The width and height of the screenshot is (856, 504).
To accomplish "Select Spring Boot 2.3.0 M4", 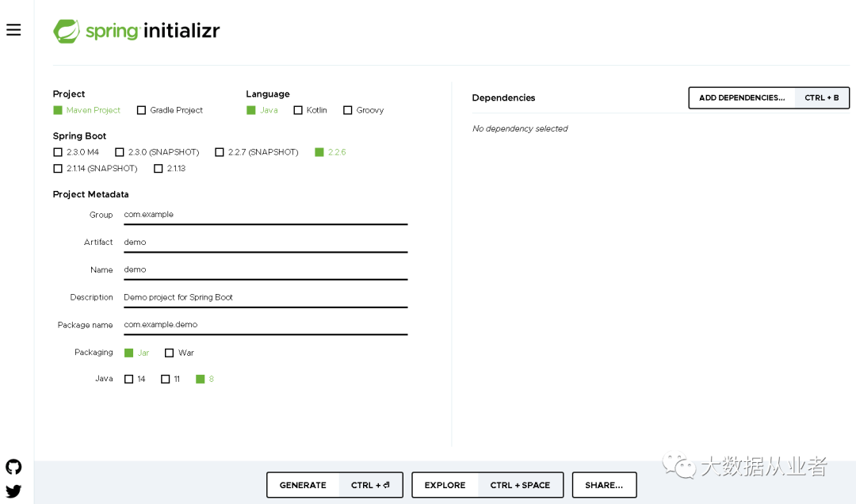I will 76,152.
